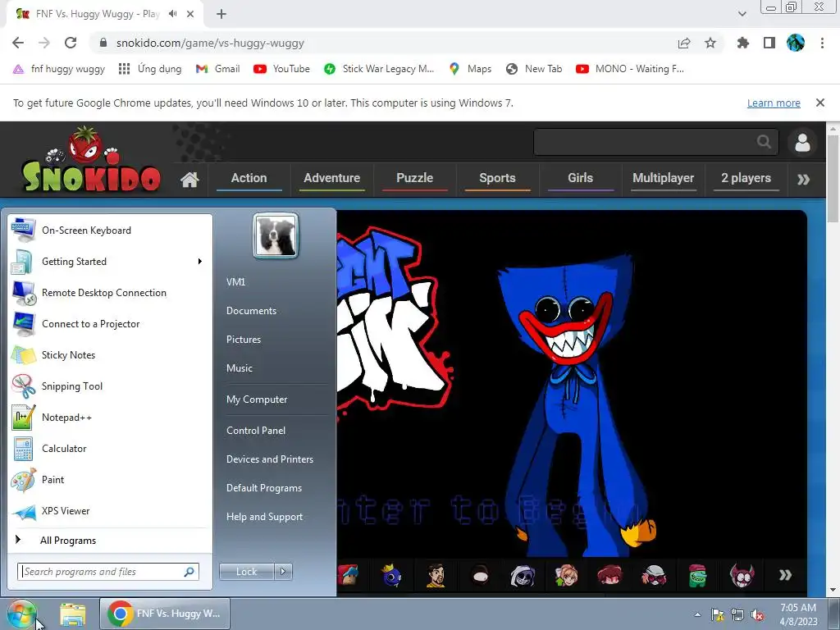840x630 pixels.
Task: Open the Snokido user account icon
Action: (x=802, y=143)
